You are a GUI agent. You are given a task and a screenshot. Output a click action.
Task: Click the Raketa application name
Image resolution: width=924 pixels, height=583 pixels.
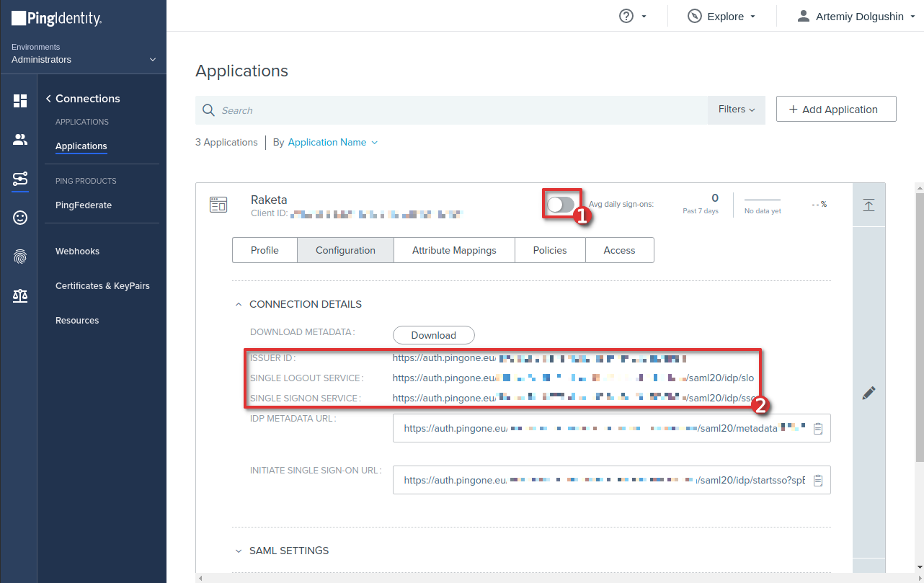[269, 200]
